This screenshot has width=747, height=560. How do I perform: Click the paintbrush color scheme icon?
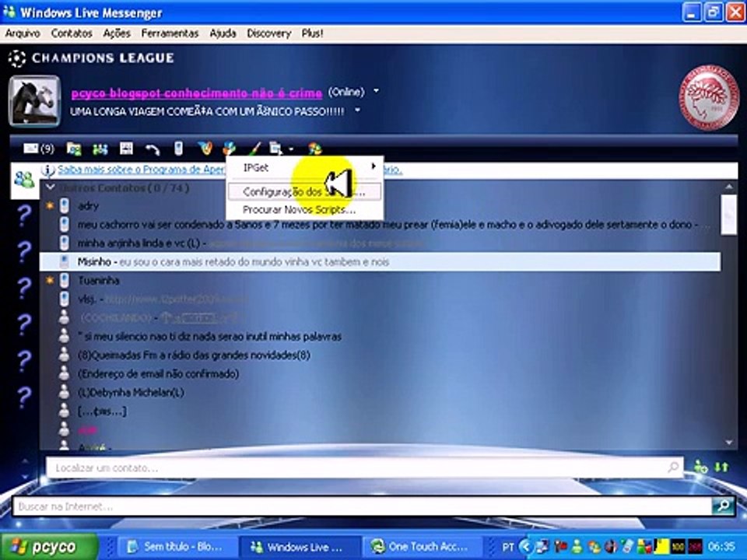[x=255, y=149]
